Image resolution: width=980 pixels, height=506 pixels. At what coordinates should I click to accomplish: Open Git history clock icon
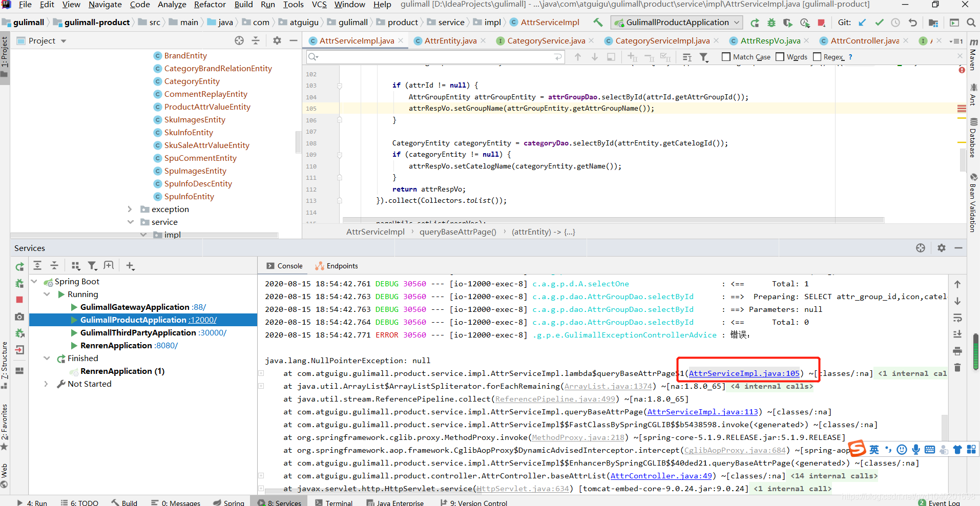895,23
